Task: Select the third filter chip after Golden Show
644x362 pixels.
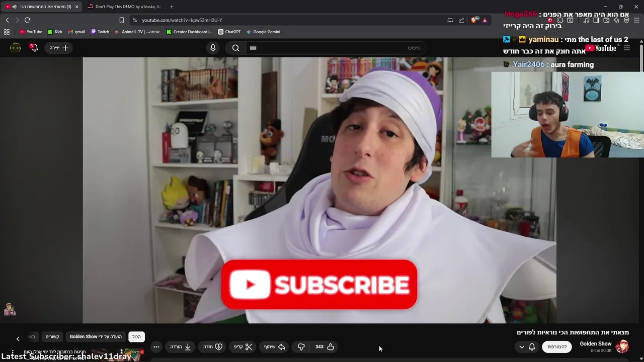Action: pyautogui.click(x=52, y=337)
